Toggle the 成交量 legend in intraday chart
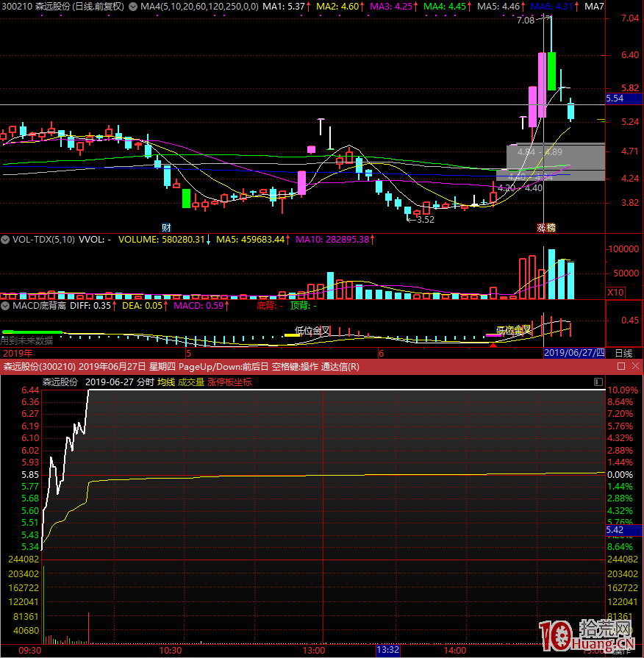644x658 pixels. click(x=191, y=382)
